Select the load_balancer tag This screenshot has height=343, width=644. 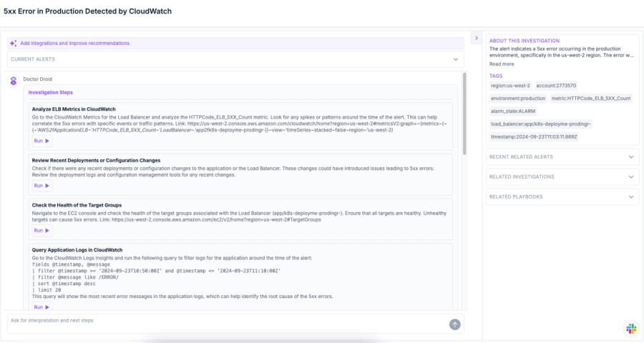(540, 124)
